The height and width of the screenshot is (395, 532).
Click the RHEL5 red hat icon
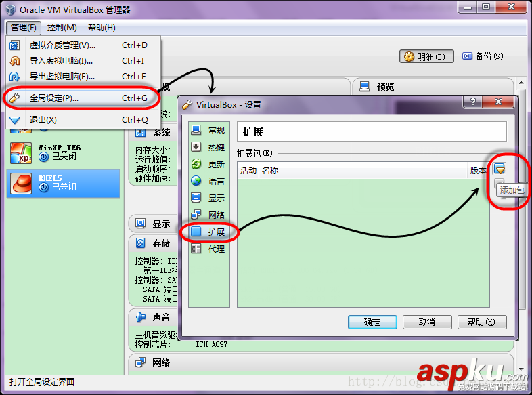(x=21, y=184)
